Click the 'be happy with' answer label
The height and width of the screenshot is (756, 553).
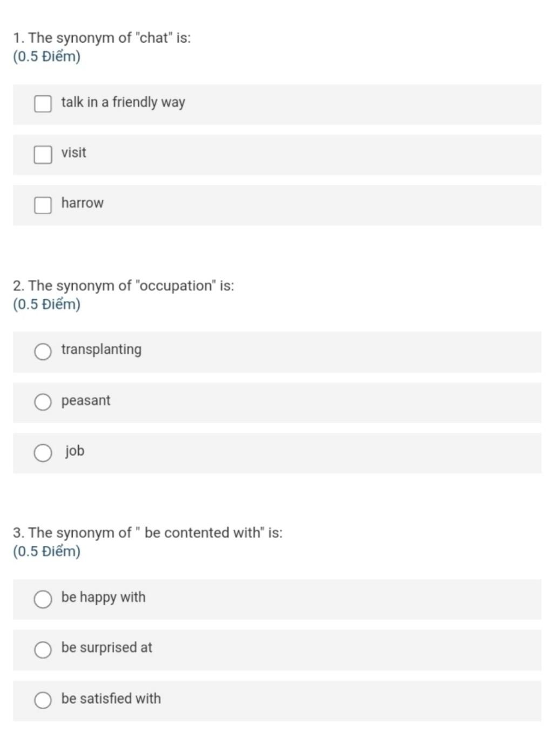103,597
